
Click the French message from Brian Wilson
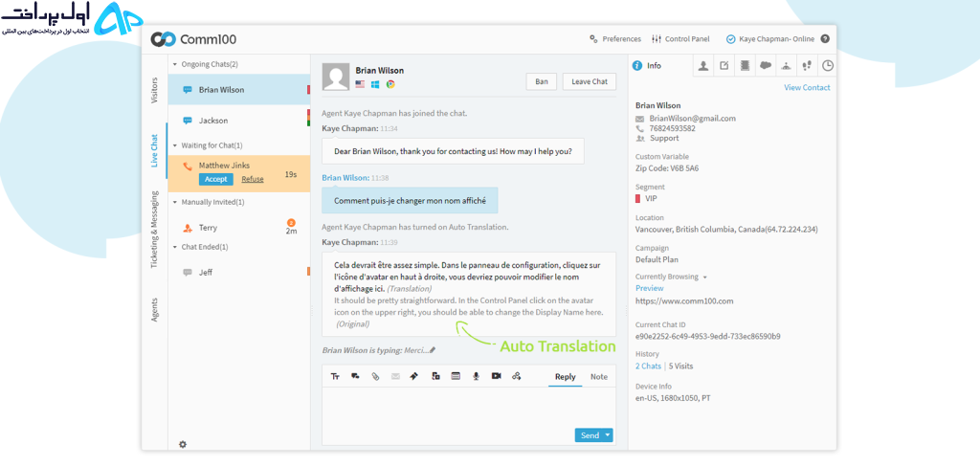[410, 201]
